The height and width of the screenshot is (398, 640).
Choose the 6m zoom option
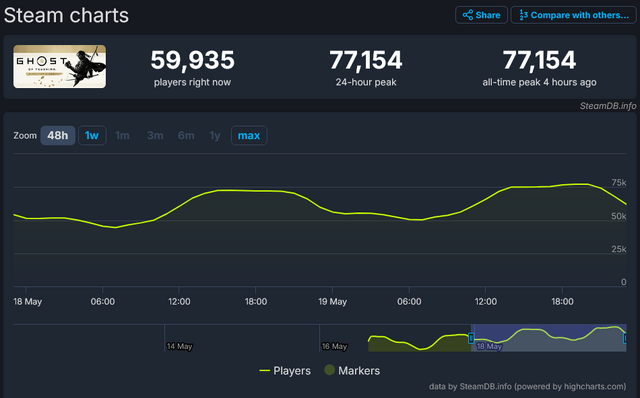(x=186, y=136)
